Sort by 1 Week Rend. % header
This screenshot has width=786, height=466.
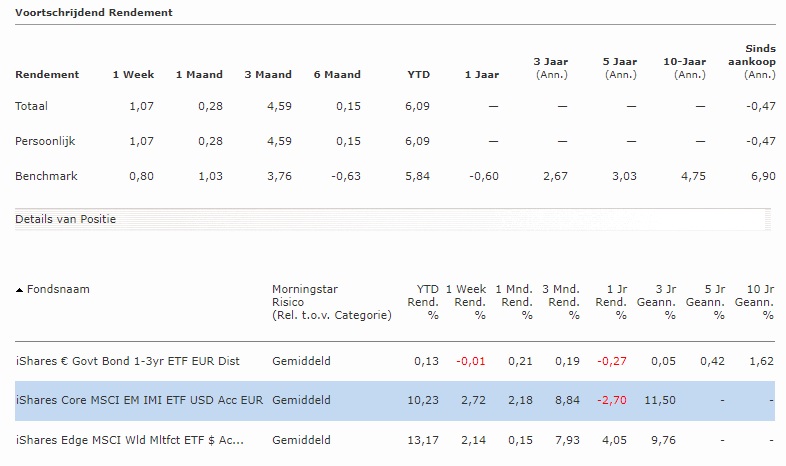point(466,302)
